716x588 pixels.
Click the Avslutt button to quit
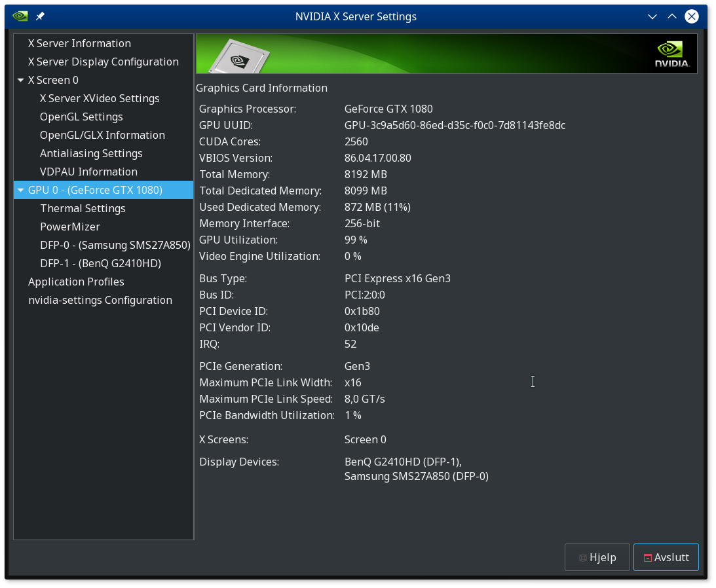[x=666, y=557]
